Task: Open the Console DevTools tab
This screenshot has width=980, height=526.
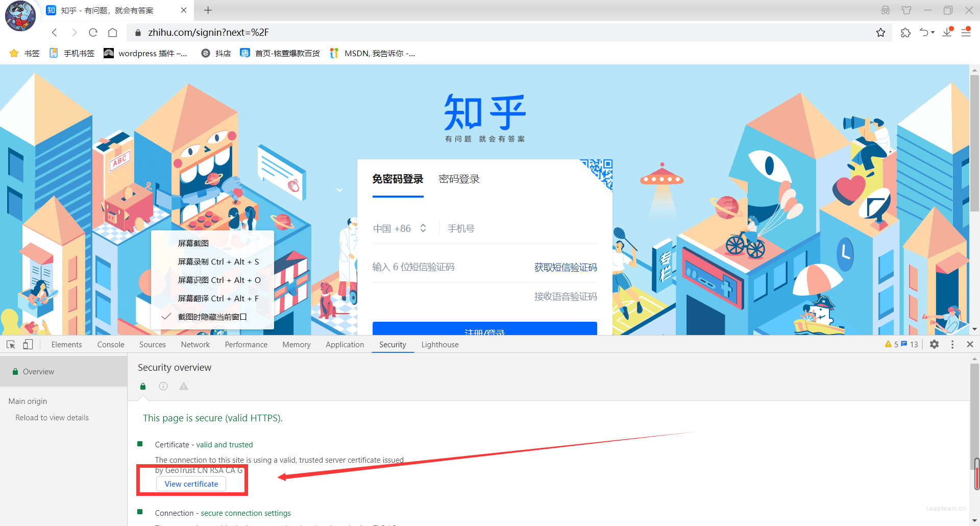Action: (111, 345)
